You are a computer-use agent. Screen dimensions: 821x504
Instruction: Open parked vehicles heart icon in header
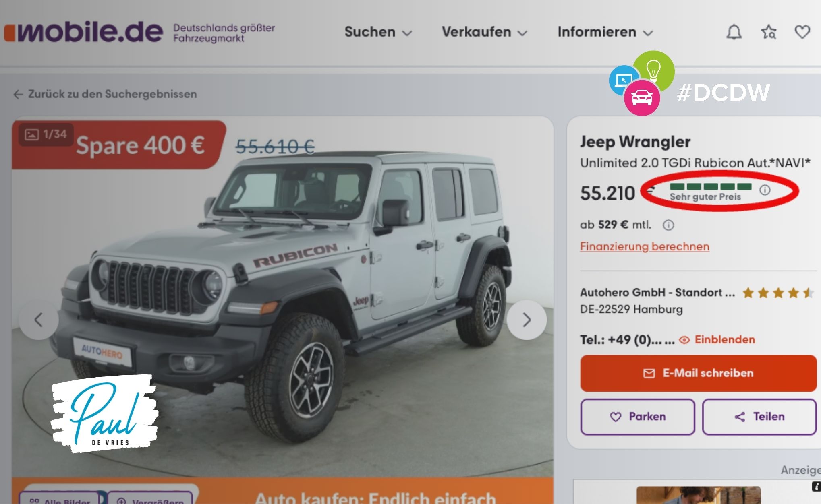802,32
